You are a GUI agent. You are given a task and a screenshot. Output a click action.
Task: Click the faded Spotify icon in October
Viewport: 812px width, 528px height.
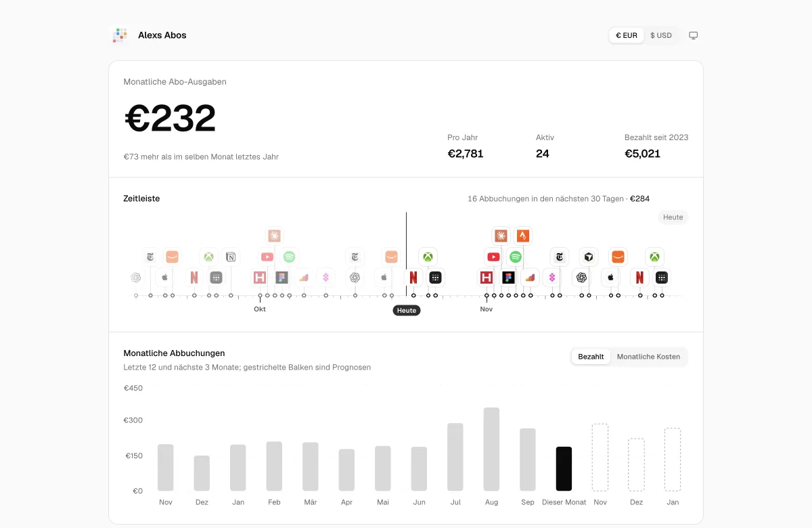tap(289, 257)
